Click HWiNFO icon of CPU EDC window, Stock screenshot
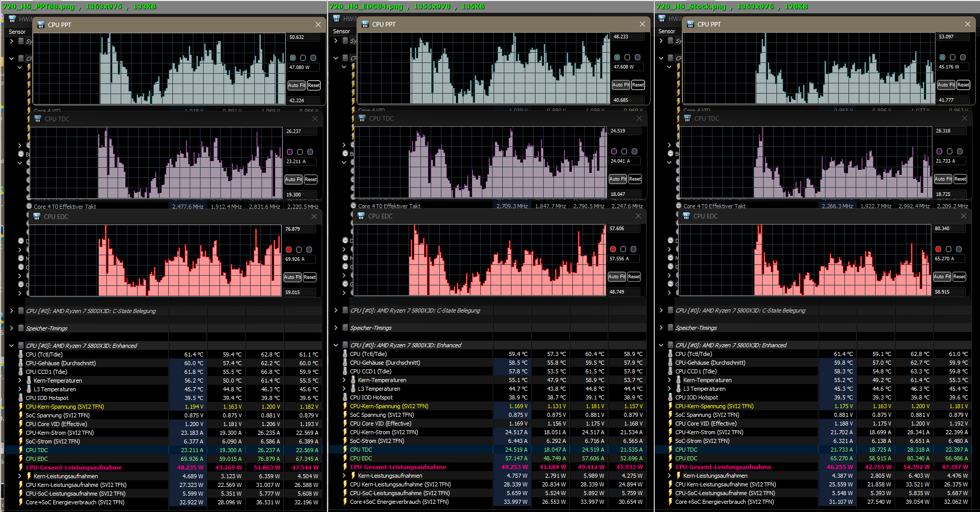Image resolution: width=980 pixels, height=512 pixels. coord(686,216)
